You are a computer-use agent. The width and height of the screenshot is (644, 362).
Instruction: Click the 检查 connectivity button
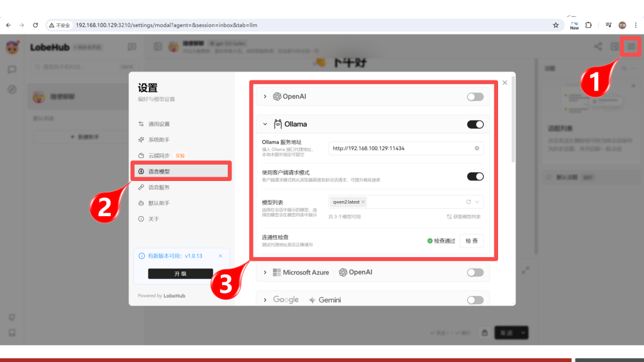pos(471,241)
